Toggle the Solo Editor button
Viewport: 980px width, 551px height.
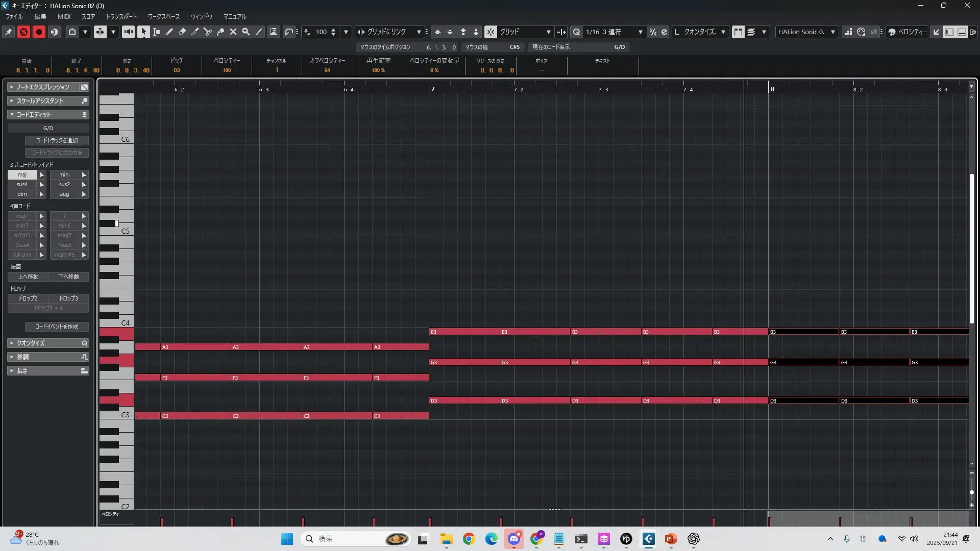coord(23,32)
